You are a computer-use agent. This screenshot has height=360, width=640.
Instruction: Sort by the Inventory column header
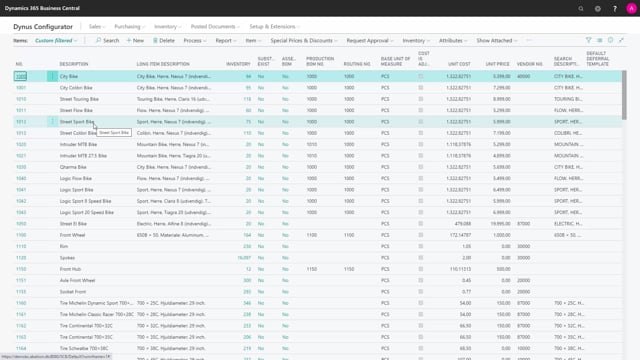[238, 64]
